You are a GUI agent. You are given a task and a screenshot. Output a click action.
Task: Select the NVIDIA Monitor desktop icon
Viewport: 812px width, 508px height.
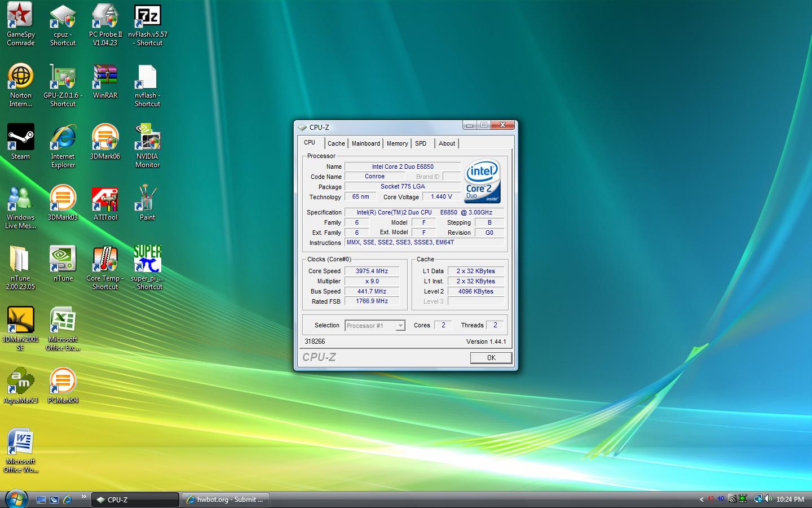[x=147, y=146]
